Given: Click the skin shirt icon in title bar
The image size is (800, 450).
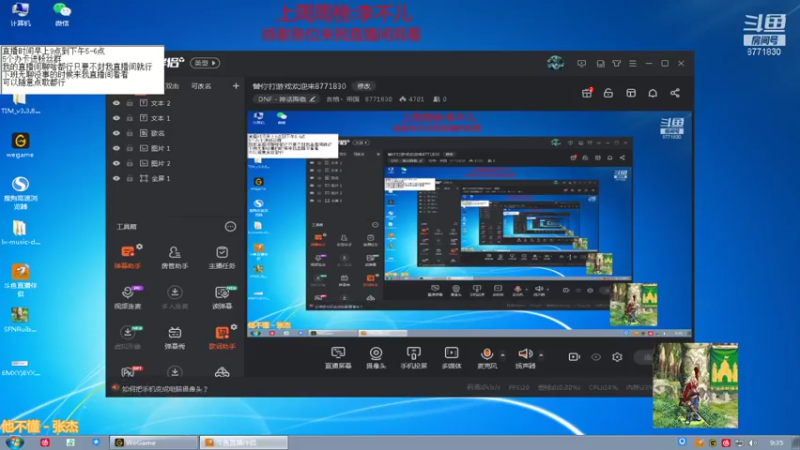Looking at the screenshot, I should (x=616, y=63).
